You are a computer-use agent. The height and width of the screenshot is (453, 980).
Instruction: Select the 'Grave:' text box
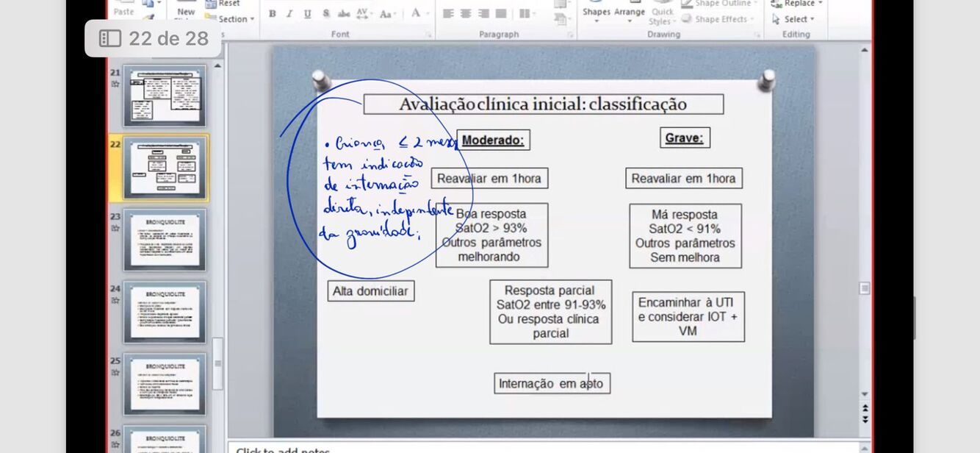coord(684,138)
